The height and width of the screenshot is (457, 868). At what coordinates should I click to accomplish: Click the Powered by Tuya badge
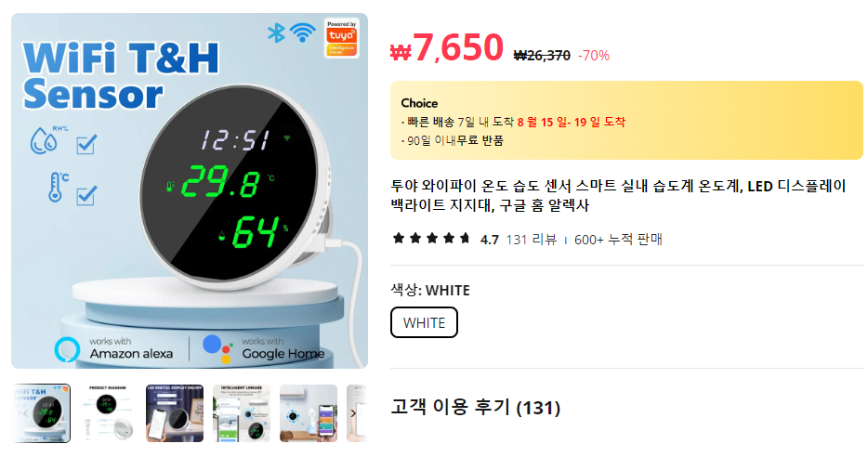(x=342, y=38)
